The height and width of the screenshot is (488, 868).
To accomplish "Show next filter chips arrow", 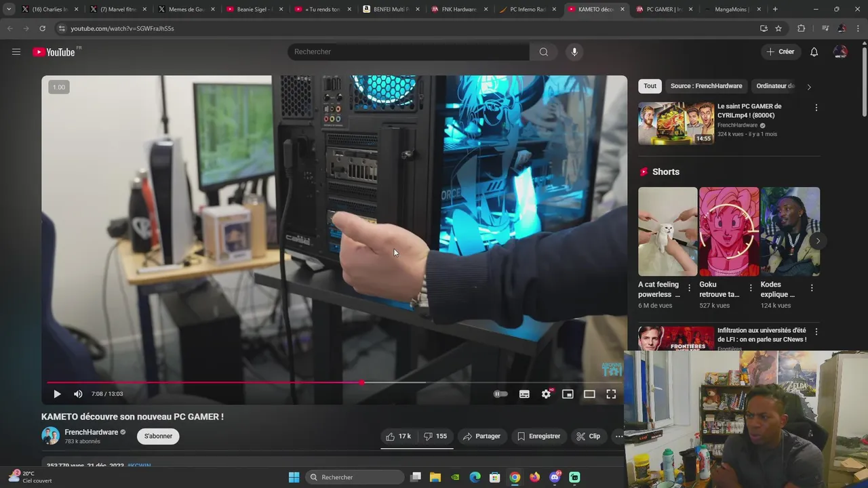I will tap(808, 87).
